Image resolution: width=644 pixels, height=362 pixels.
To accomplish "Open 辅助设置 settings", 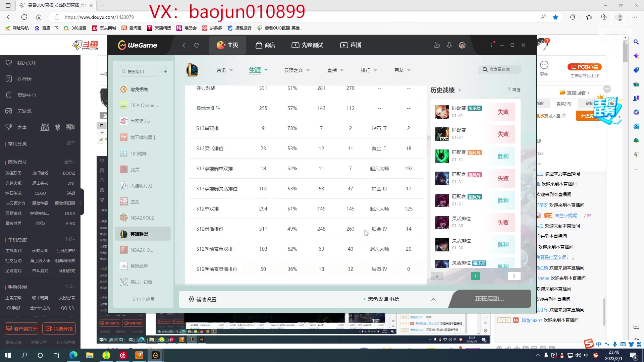I will point(203,299).
